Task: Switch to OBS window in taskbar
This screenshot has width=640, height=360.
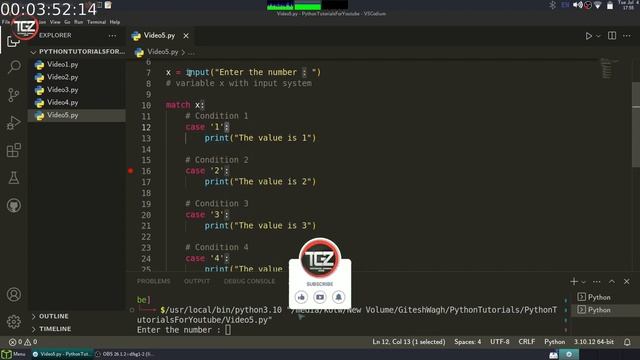Action: click(x=125, y=354)
